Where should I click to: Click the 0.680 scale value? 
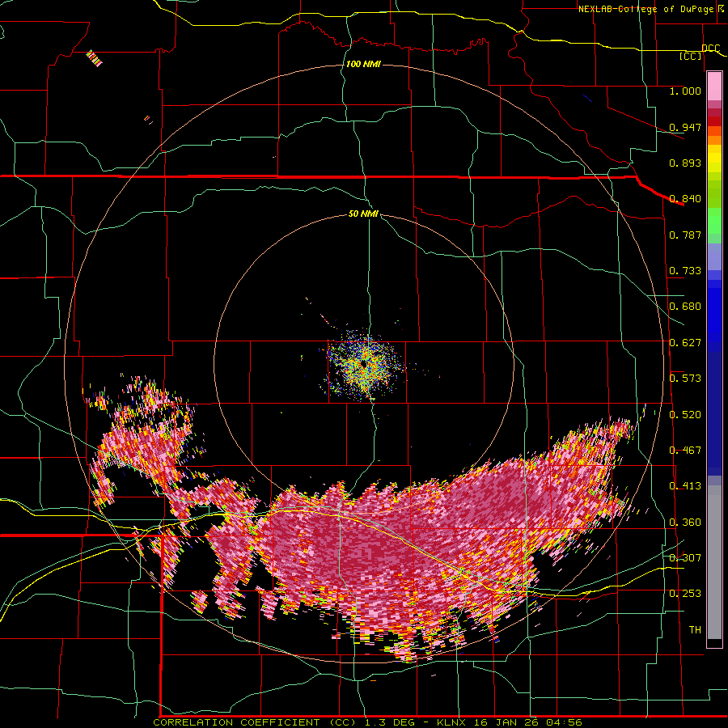coord(685,307)
